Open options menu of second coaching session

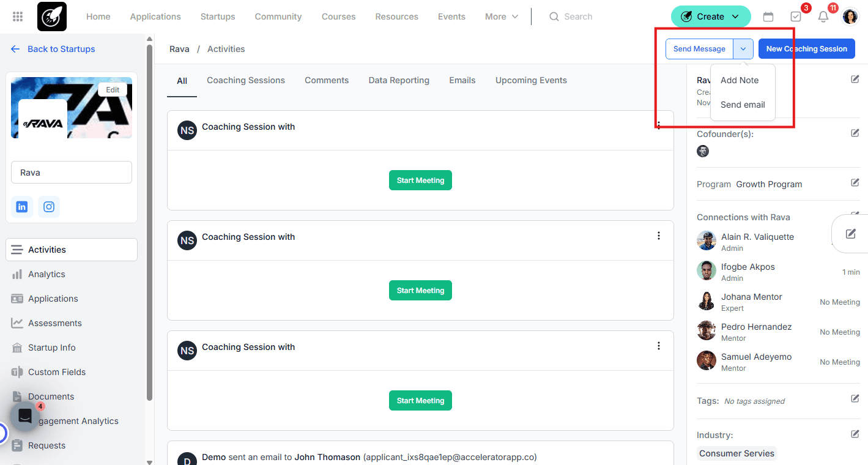659,236
